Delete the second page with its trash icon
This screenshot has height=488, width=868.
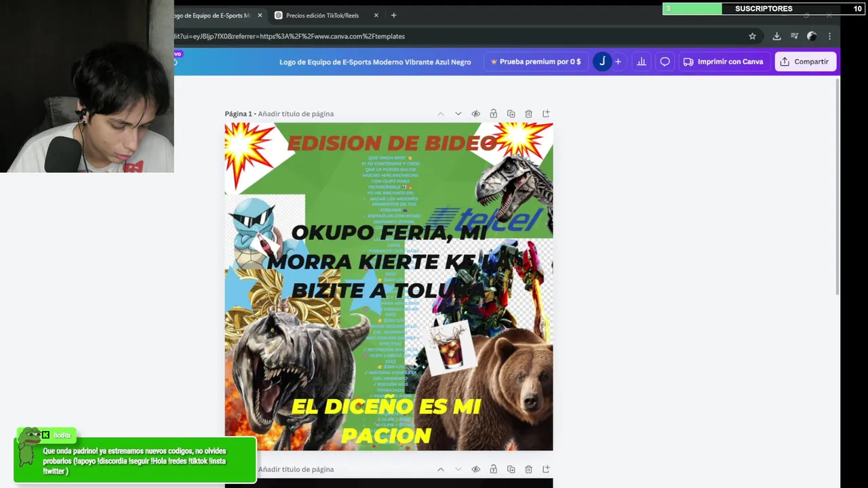coord(528,469)
